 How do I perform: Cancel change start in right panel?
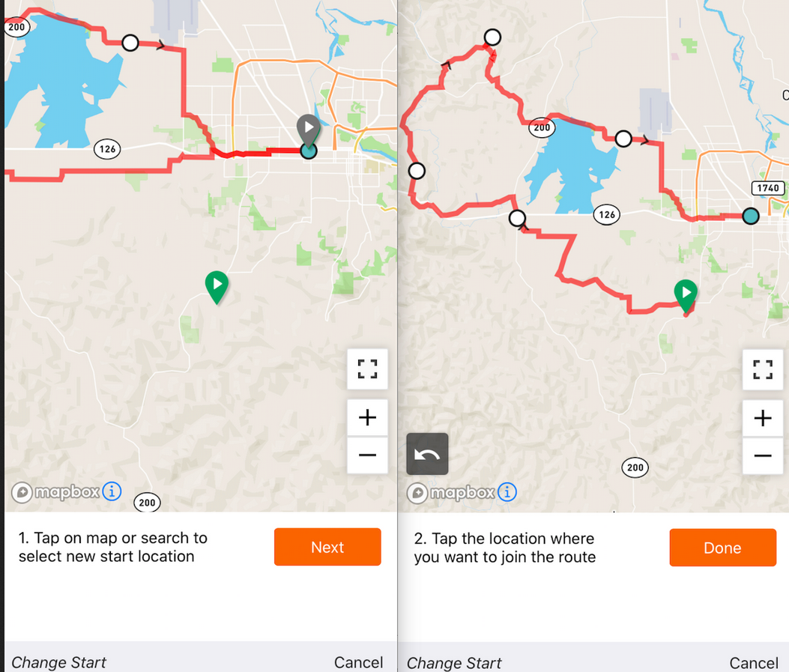(x=753, y=663)
